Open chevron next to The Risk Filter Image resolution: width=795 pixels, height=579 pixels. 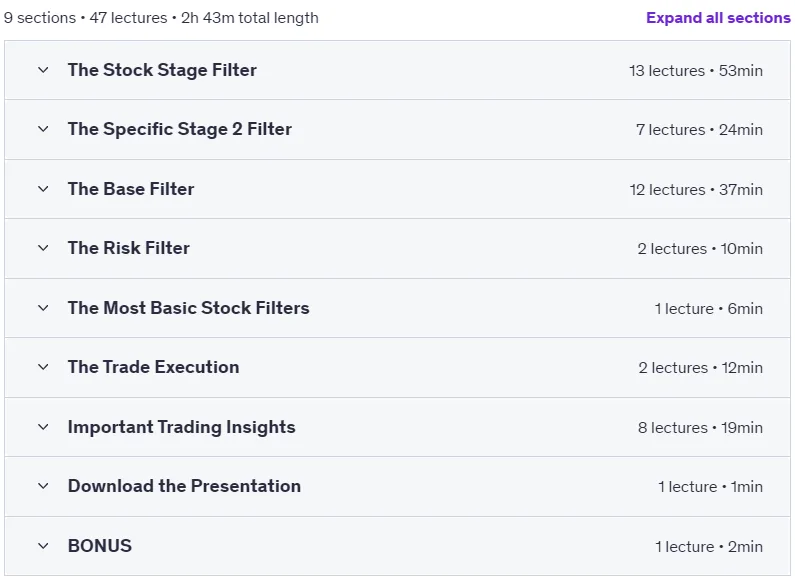(43, 248)
